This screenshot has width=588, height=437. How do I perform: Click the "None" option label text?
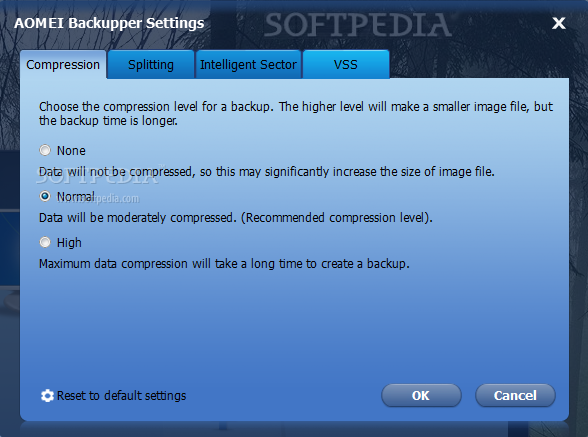point(71,151)
